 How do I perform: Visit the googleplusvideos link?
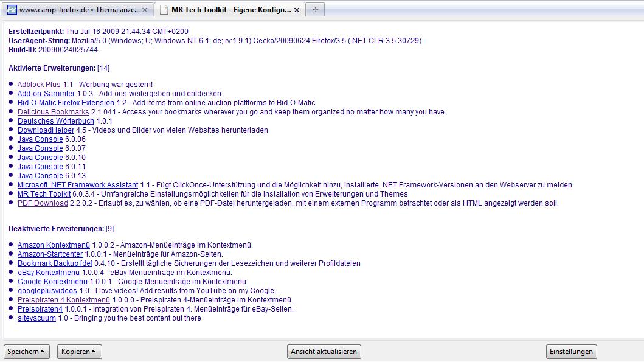tap(47, 290)
